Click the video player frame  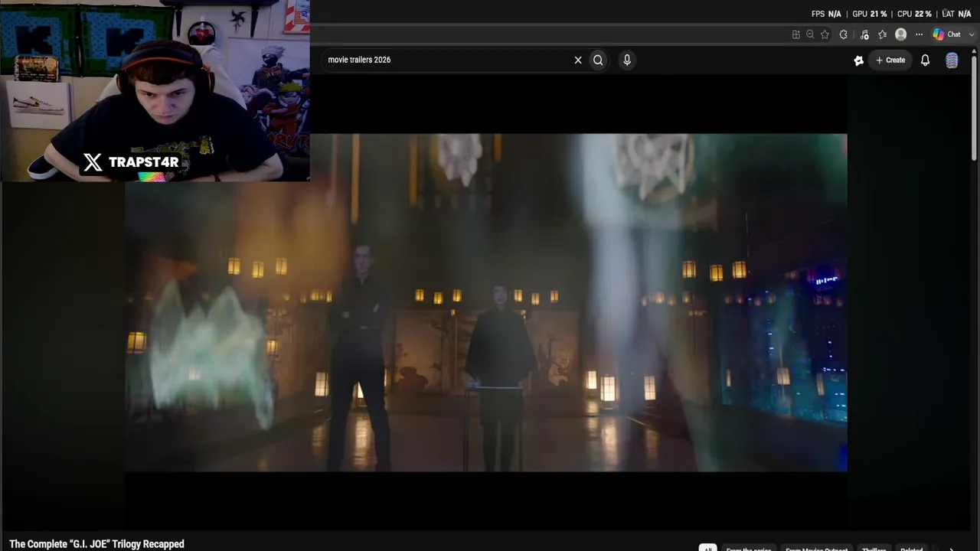[x=486, y=302]
